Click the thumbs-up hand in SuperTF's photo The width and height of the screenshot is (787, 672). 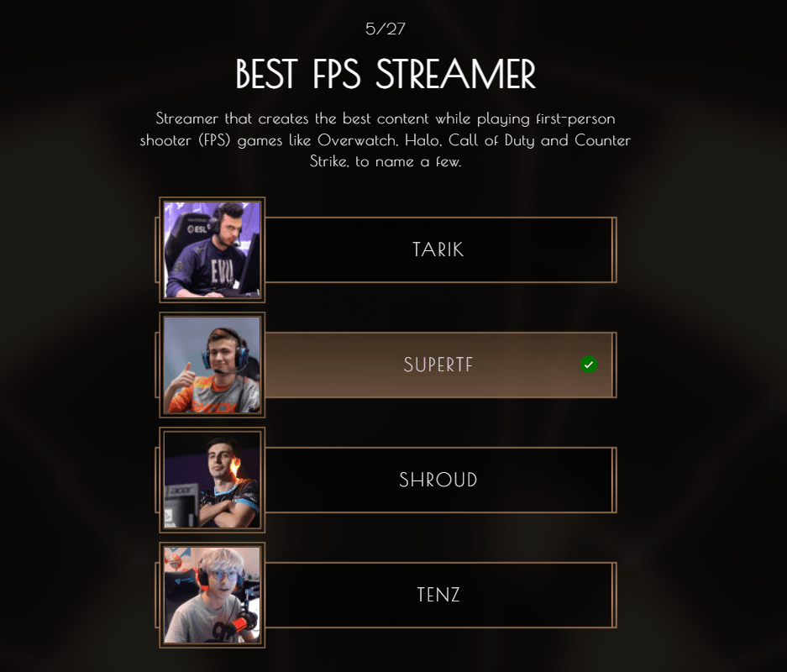tap(183, 381)
